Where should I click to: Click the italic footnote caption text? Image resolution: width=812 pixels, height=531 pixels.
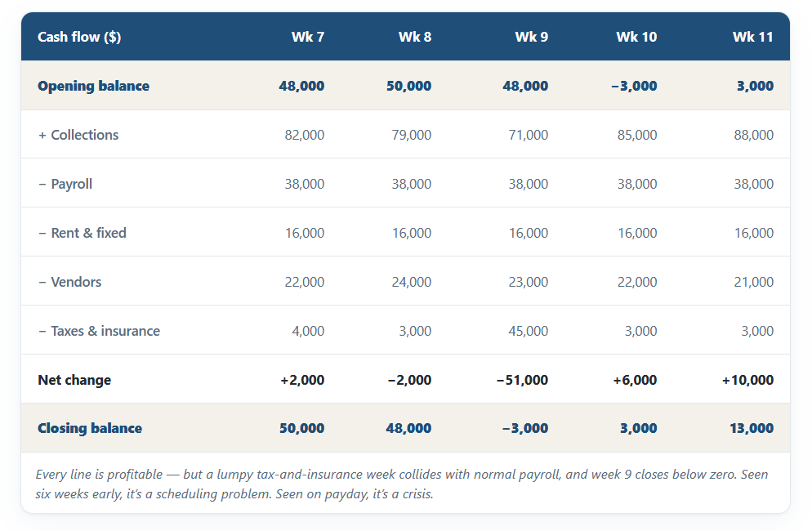point(401,484)
